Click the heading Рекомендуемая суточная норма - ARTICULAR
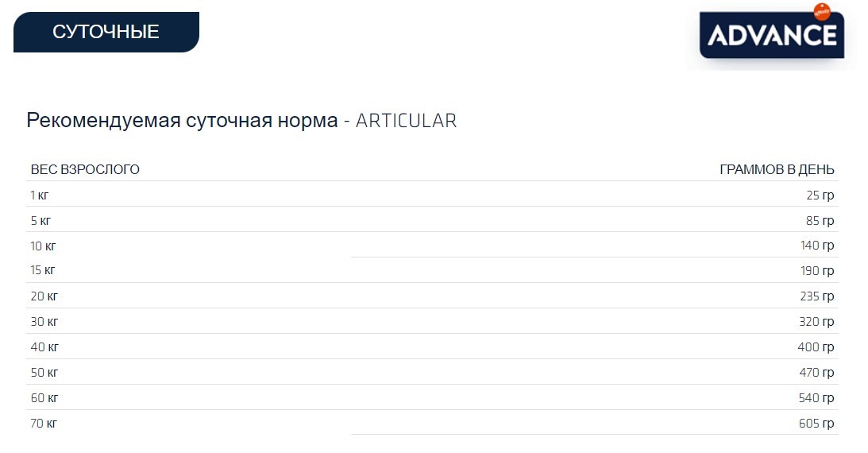Image resolution: width=868 pixels, height=453 pixels. (241, 121)
